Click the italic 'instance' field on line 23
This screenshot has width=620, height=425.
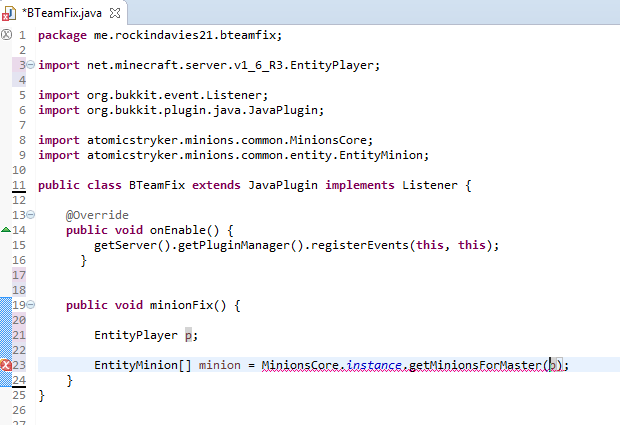click(x=374, y=365)
